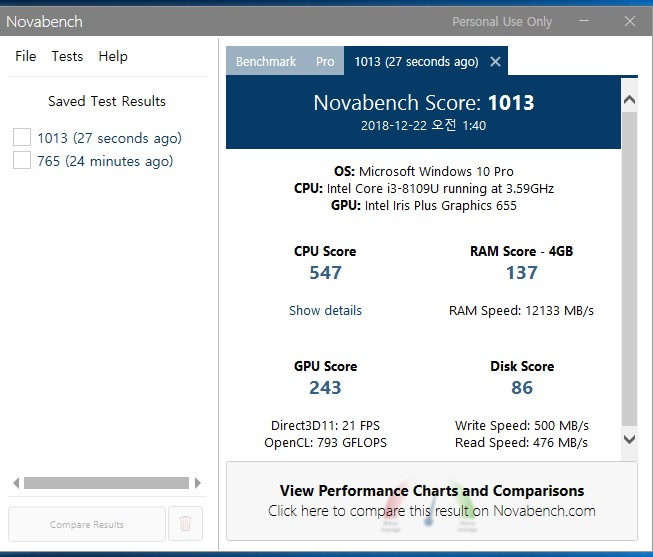Click the Disk score value 86
This screenshot has width=653, height=557.
pyautogui.click(x=522, y=387)
